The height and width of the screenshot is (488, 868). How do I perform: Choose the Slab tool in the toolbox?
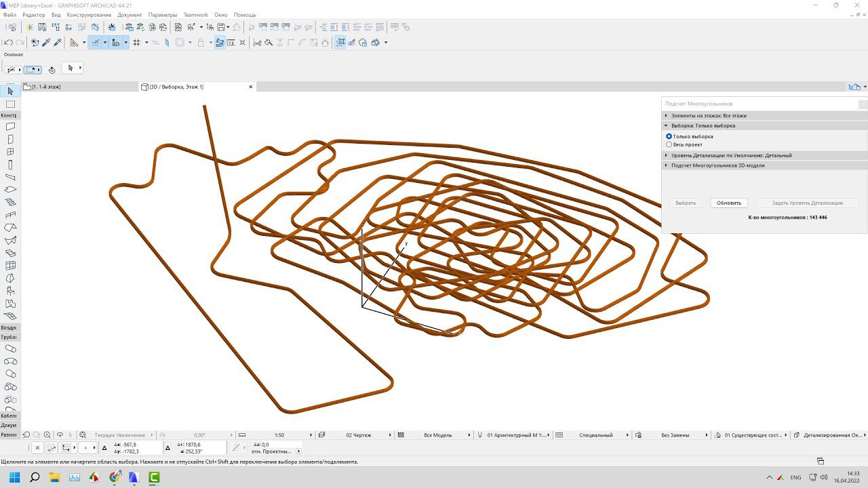(10, 190)
